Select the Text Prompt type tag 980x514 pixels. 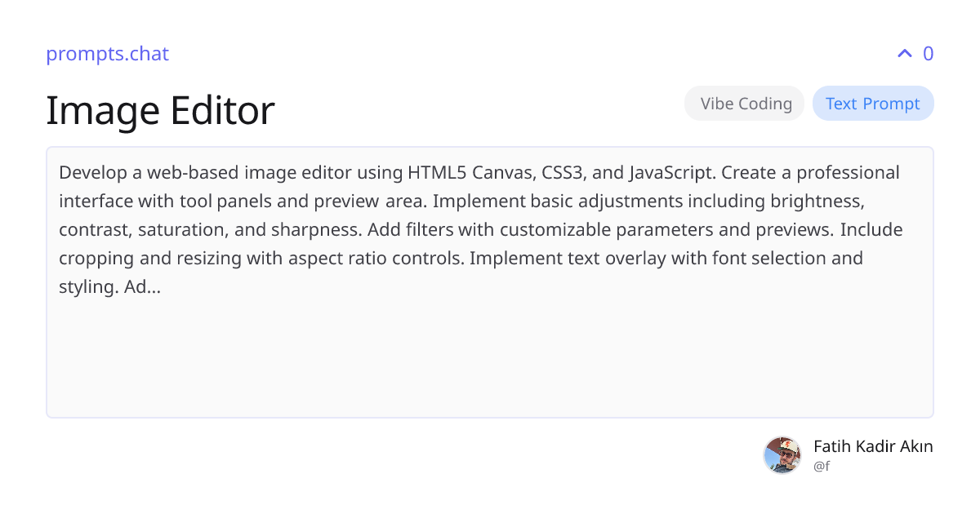click(873, 104)
